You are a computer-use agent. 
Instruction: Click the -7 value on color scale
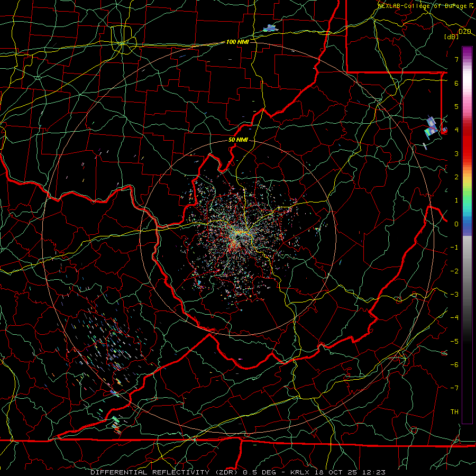click(454, 388)
